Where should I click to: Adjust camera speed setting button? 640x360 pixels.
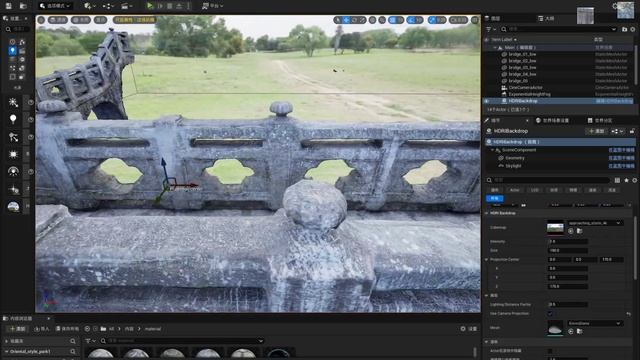[x=458, y=20]
